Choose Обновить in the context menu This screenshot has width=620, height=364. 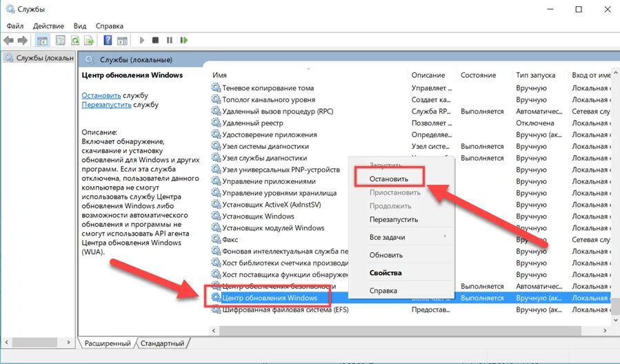[386, 255]
